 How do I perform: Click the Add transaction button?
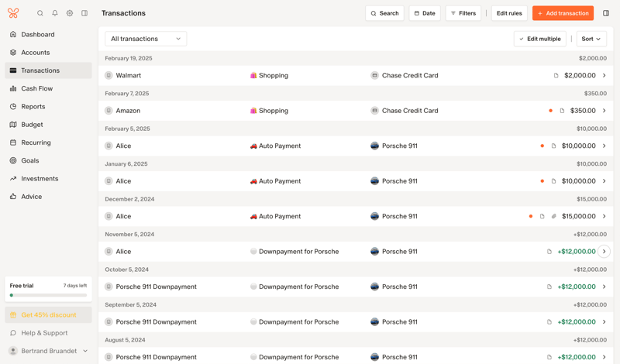563,13
